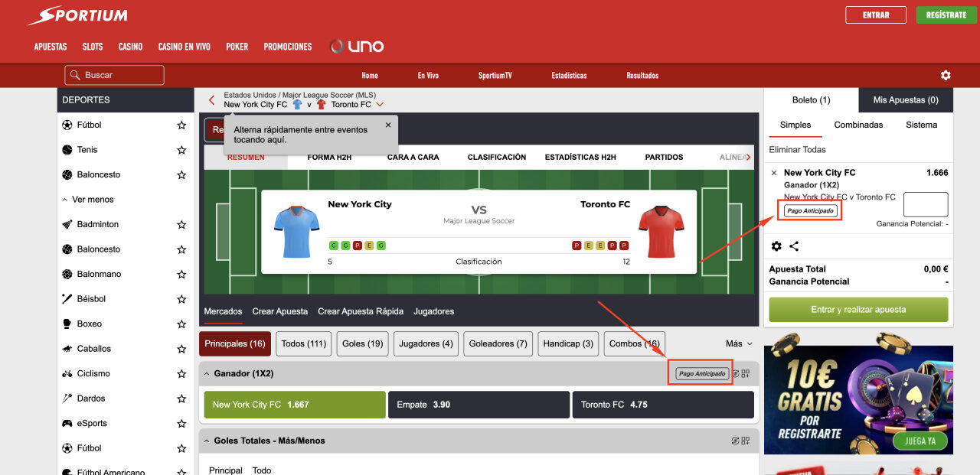Click cash-out icon in Goles Totales header
Image resolution: width=980 pixels, height=475 pixels.
click(736, 441)
